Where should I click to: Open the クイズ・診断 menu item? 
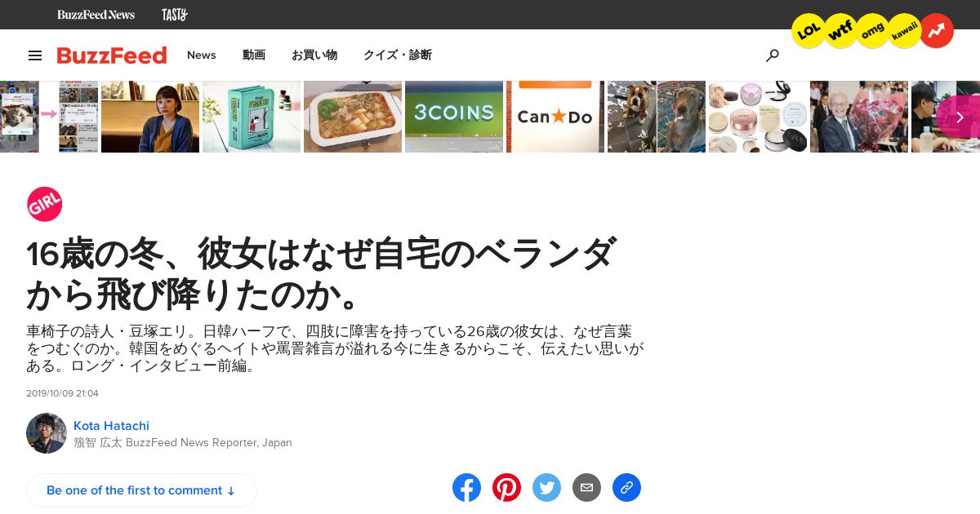point(398,55)
